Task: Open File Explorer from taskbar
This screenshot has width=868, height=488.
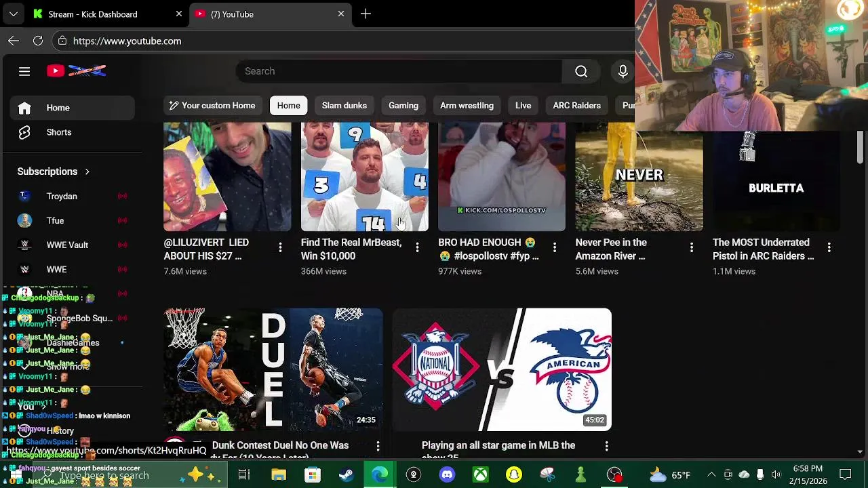Action: click(x=279, y=475)
